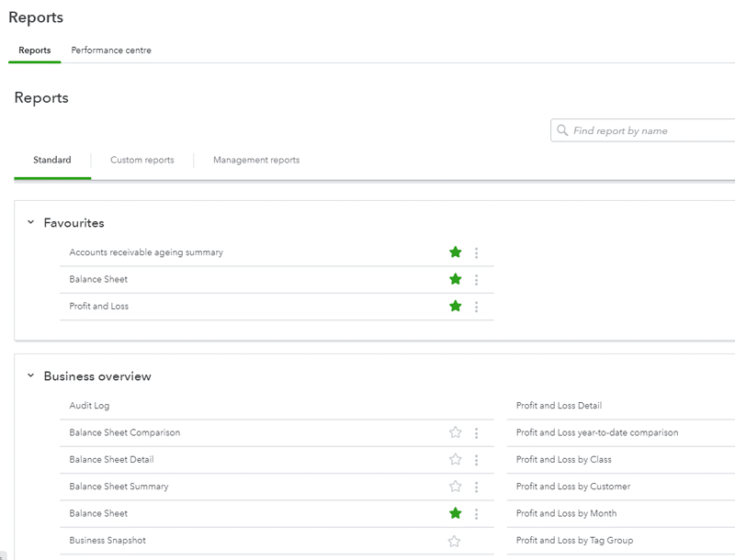The image size is (735, 560).
Task: Open Balance Sheet report from Favourites
Action: 98,279
